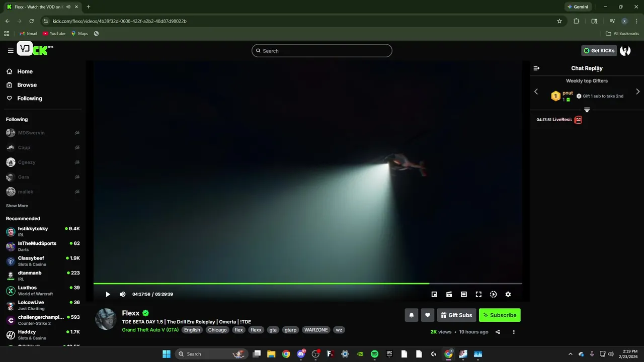The width and height of the screenshot is (644, 362).
Task: Open Haddzy recommended channel
Action: coord(42,335)
